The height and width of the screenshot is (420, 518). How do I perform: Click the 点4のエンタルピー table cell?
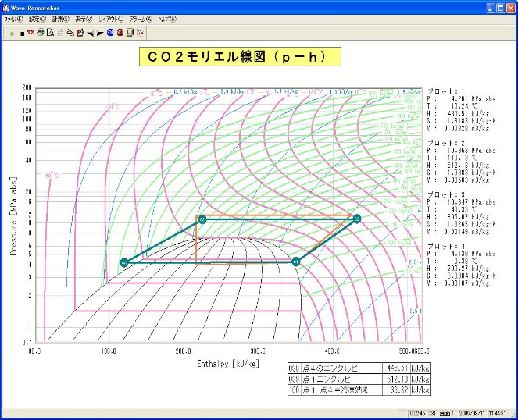(x=341, y=368)
